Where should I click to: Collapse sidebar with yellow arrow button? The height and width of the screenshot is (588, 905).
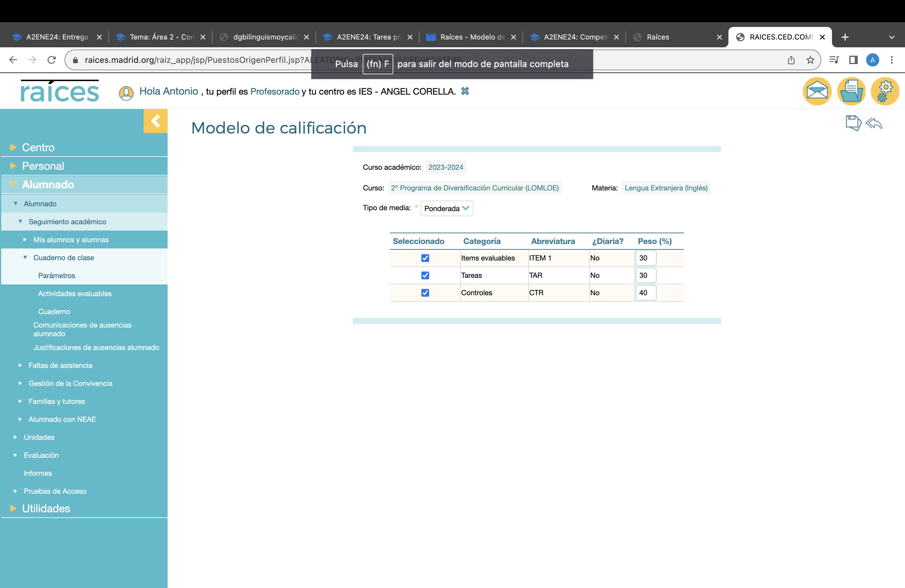tap(155, 121)
